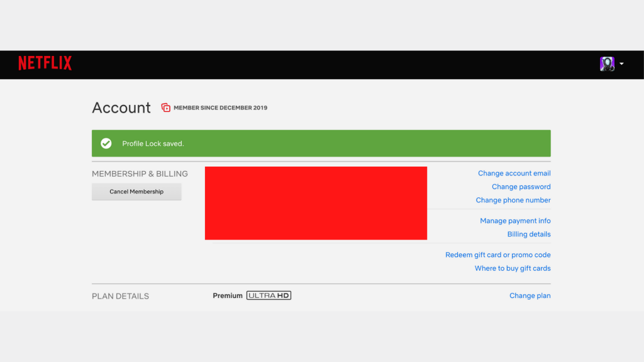Image resolution: width=644 pixels, height=362 pixels.
Task: Go to Manage payment info
Action: pos(515,221)
